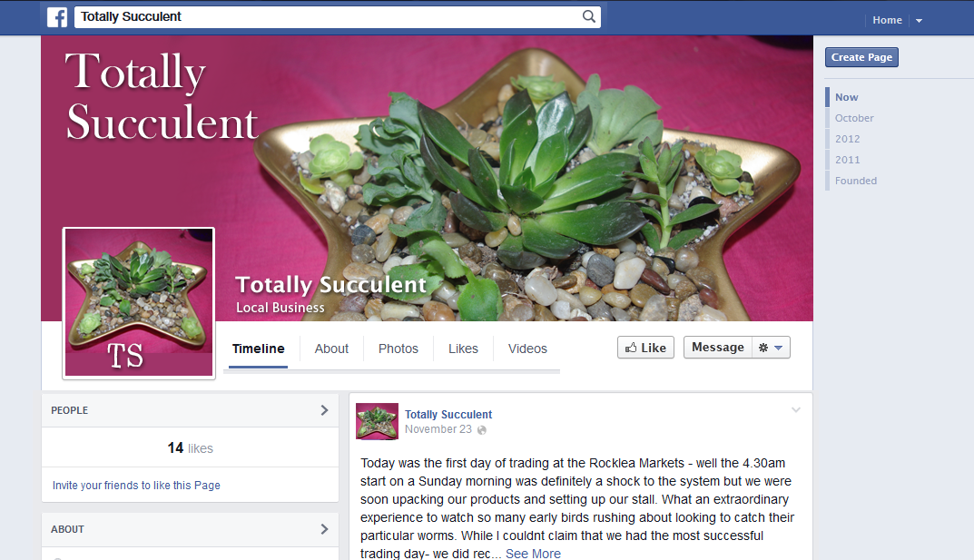Switch to the Photos tab
This screenshot has height=560, width=974.
[398, 349]
